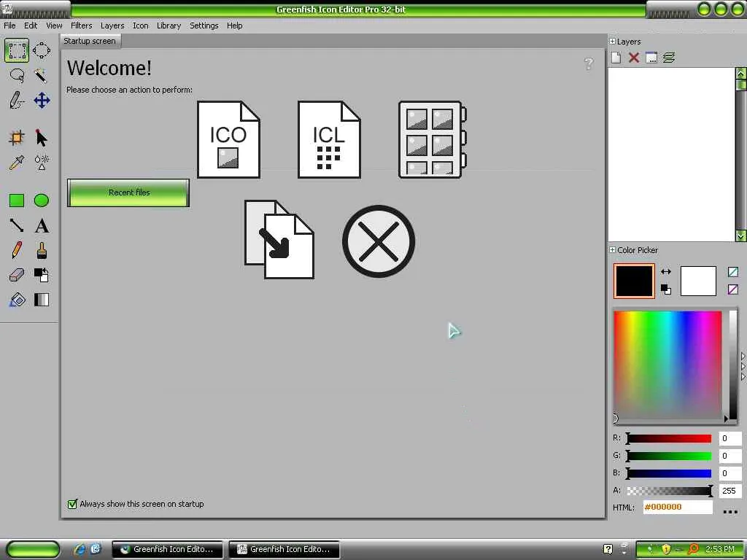Open the Filters menu
Image resolution: width=747 pixels, height=560 pixels.
click(x=82, y=26)
